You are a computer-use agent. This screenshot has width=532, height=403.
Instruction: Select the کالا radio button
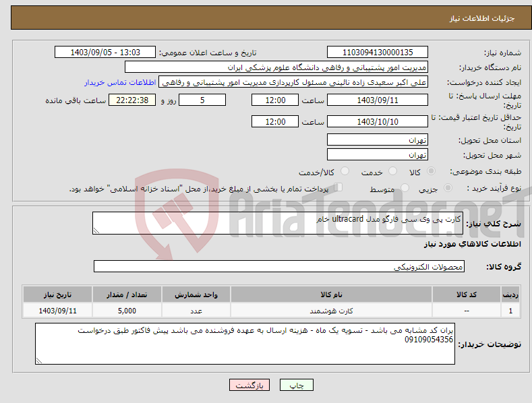pyautogui.click(x=431, y=171)
